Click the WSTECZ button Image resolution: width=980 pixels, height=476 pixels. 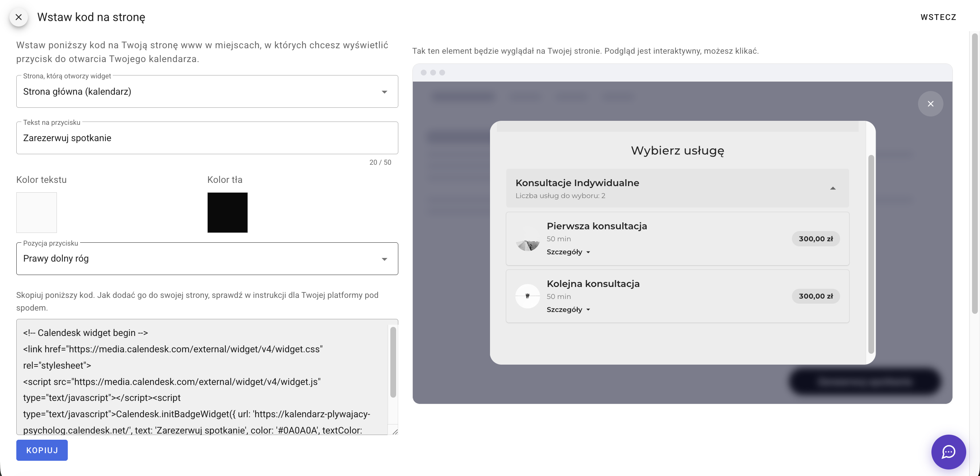pyautogui.click(x=938, y=17)
